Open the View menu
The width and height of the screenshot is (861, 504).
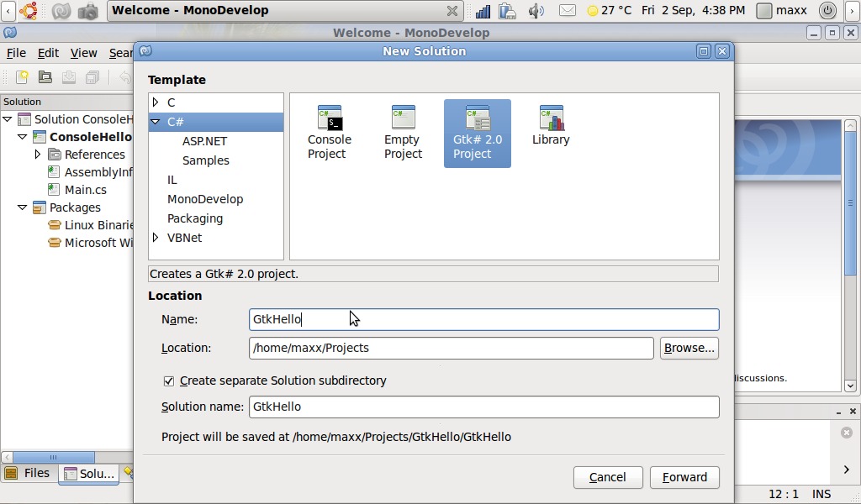[x=83, y=53]
